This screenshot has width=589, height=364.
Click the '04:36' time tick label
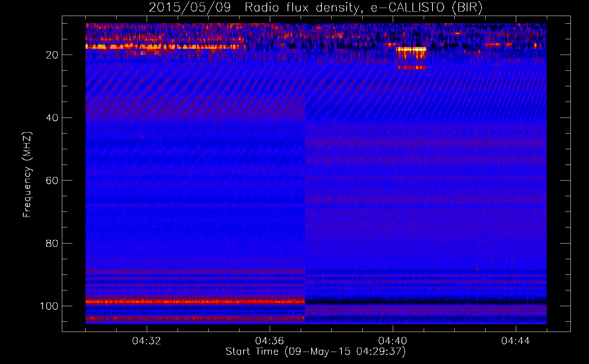tap(270, 341)
